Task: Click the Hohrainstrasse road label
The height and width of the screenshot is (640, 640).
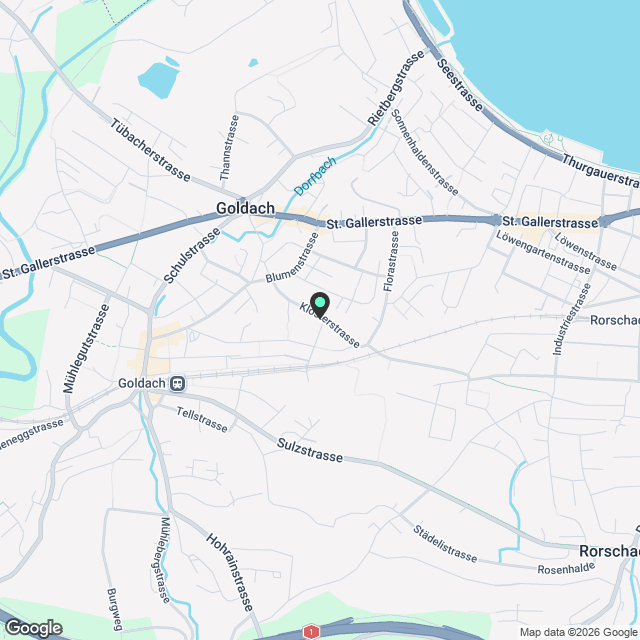Action: point(230,572)
